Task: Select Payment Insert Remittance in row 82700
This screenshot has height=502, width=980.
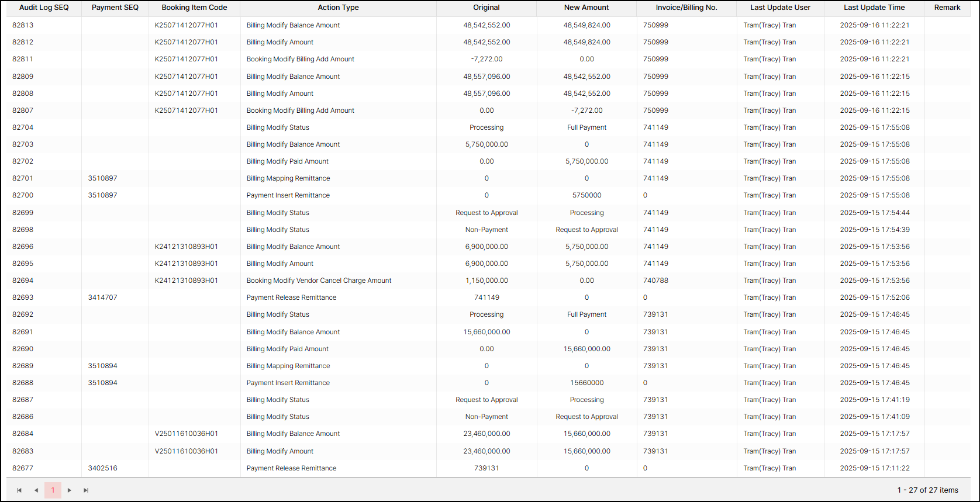Action: [288, 195]
